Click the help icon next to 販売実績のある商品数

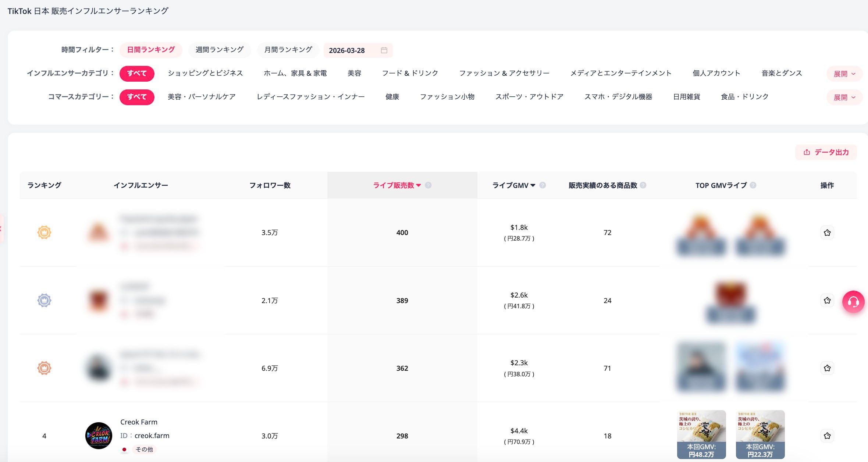click(643, 185)
